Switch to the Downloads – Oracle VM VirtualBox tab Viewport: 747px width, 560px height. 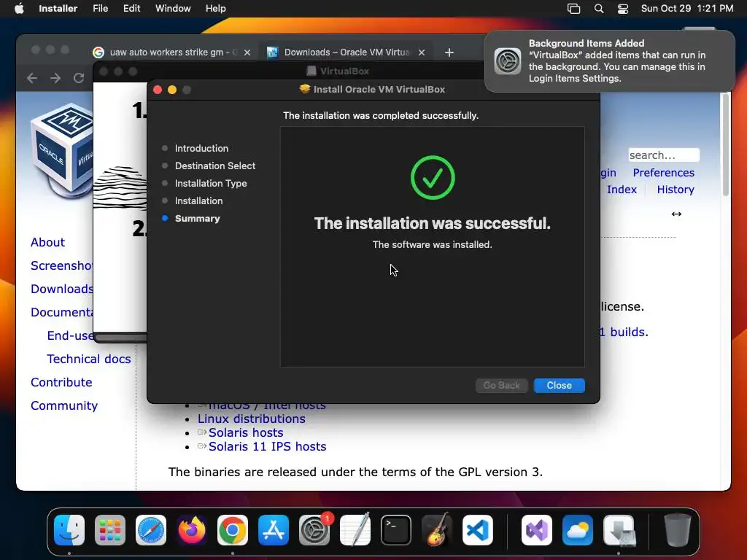(x=346, y=52)
